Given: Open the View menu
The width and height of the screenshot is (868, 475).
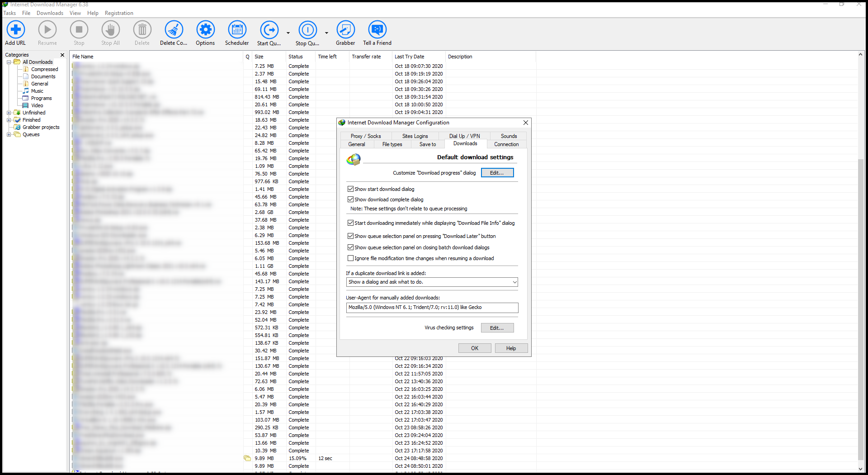Looking at the screenshot, I should (75, 13).
